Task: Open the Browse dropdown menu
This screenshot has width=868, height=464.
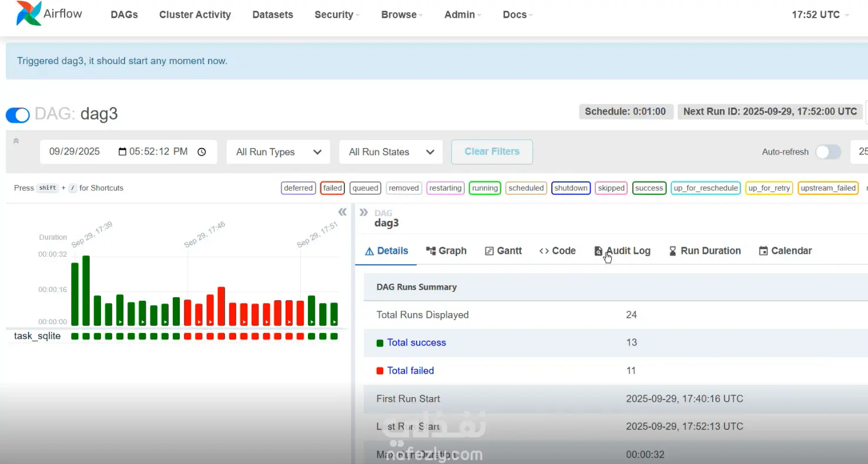Action: click(x=402, y=15)
